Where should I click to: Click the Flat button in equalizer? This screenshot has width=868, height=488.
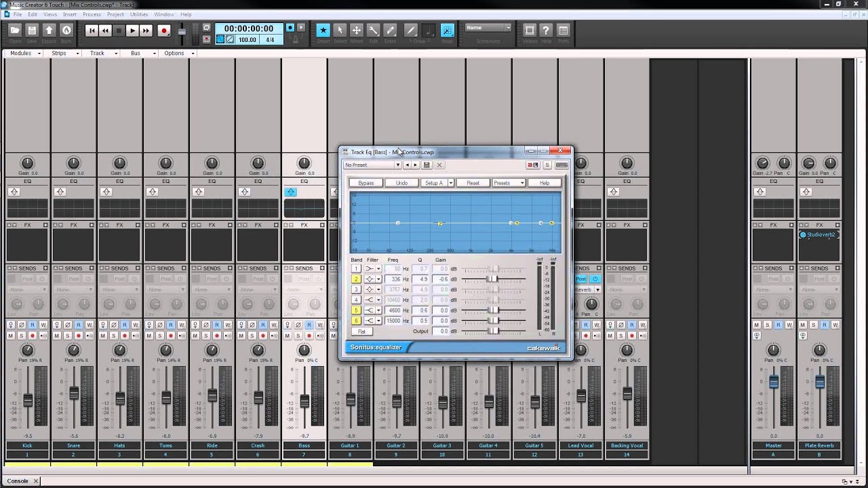[361, 331]
